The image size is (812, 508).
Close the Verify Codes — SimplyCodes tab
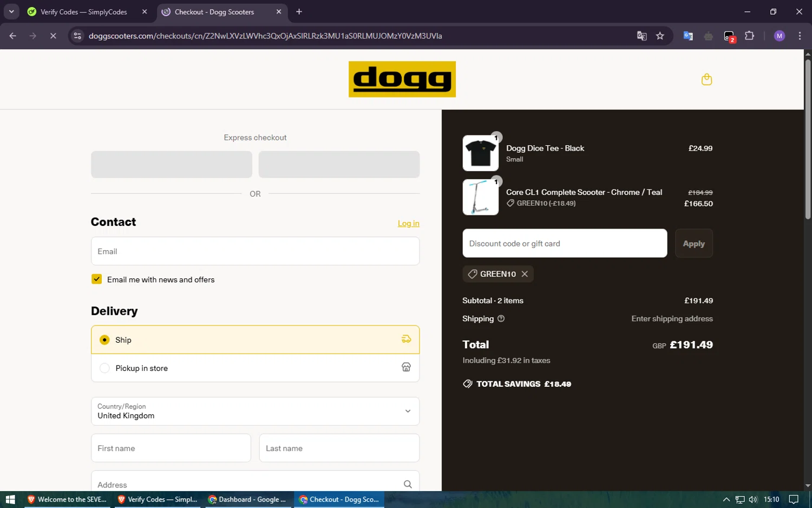145,11
